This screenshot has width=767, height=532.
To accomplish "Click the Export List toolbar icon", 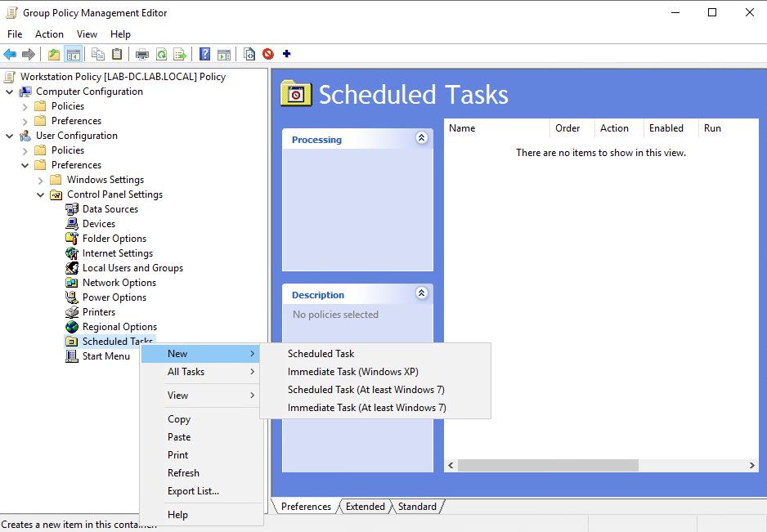I will click(x=179, y=54).
